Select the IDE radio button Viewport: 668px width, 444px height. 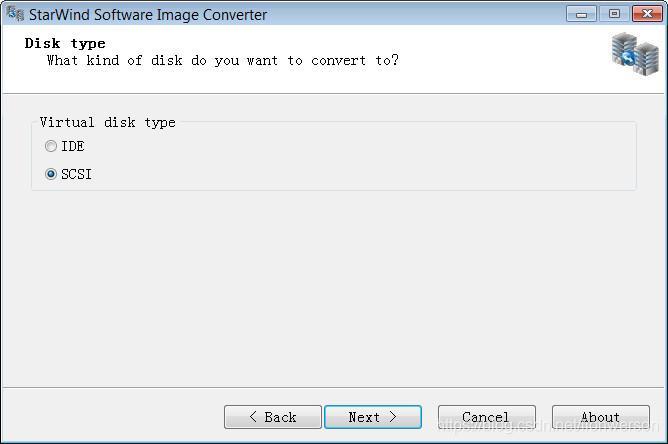click(x=51, y=146)
